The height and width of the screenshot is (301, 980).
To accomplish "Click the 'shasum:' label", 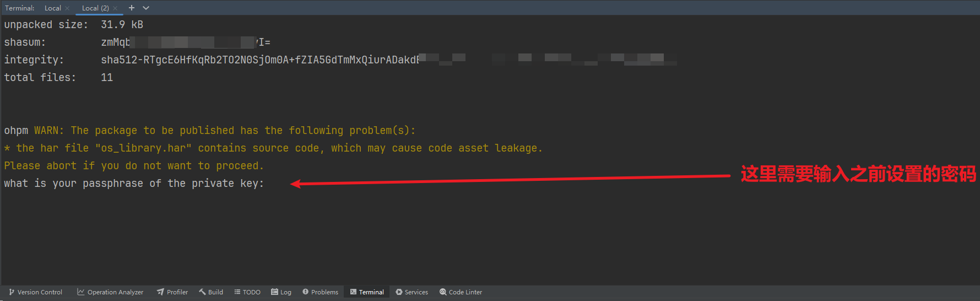I will coord(25,42).
